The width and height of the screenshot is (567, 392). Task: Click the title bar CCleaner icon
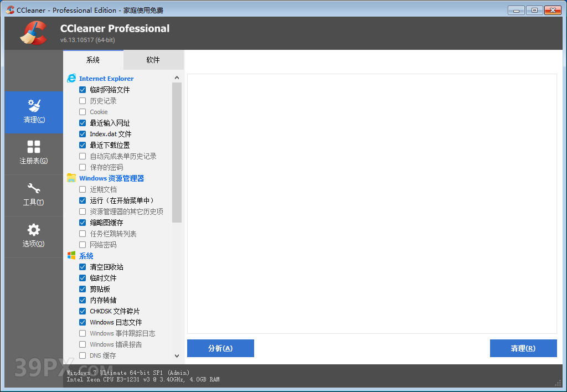pos(10,10)
